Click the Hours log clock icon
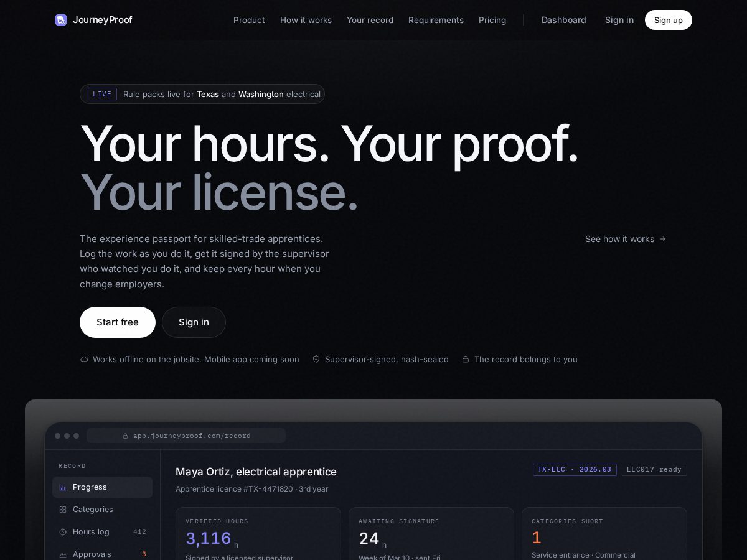The width and height of the screenshot is (747, 560). coord(63,532)
